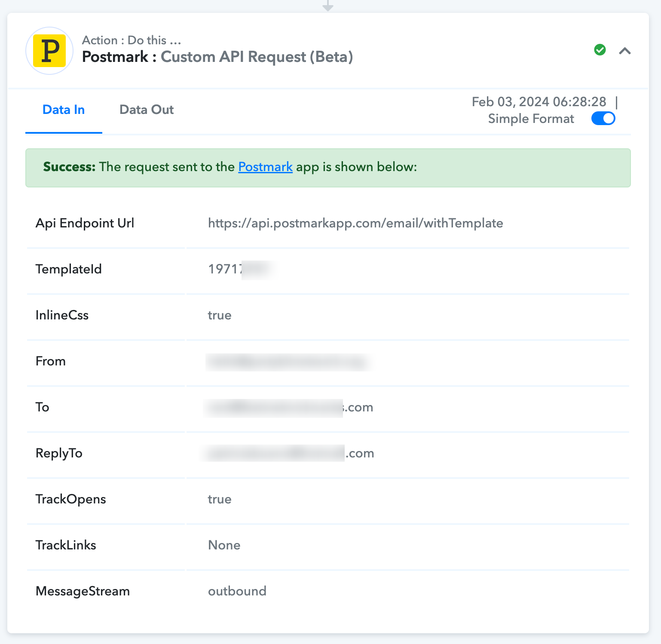Click the step title Custom API Request (Beta)

click(x=257, y=57)
